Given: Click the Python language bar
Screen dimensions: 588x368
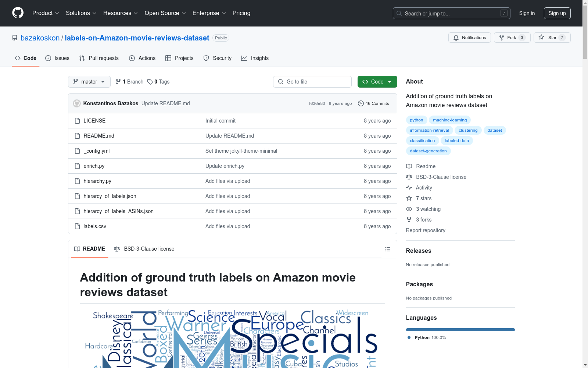Looking at the screenshot, I should click(x=460, y=330).
